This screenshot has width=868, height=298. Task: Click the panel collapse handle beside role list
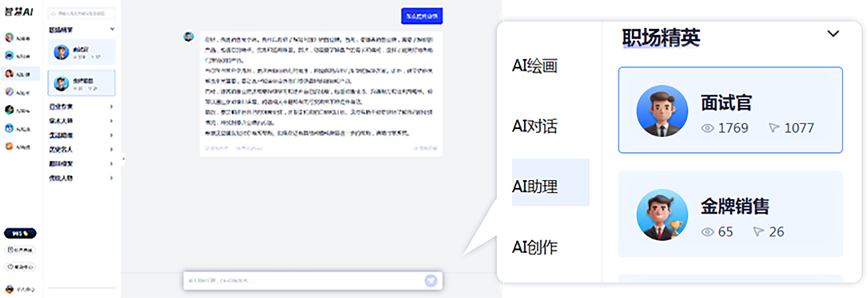123,159
